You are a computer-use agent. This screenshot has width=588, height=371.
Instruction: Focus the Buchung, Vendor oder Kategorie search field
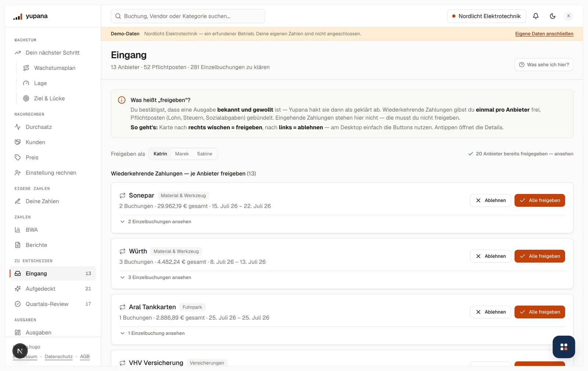coord(188,16)
